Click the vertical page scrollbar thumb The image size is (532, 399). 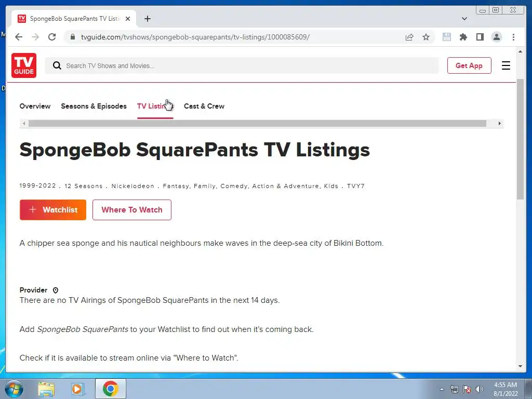click(520, 139)
